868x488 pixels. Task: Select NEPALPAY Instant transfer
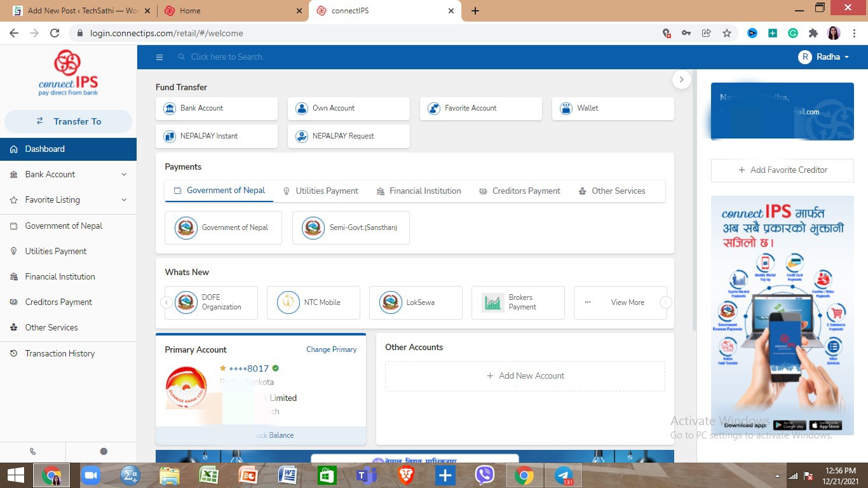(x=216, y=136)
